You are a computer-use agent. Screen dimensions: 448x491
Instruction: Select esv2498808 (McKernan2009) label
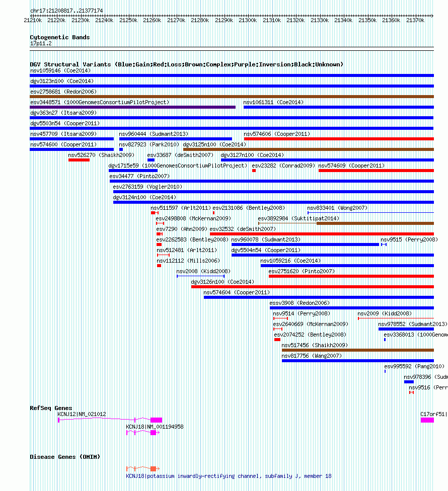coord(193,218)
